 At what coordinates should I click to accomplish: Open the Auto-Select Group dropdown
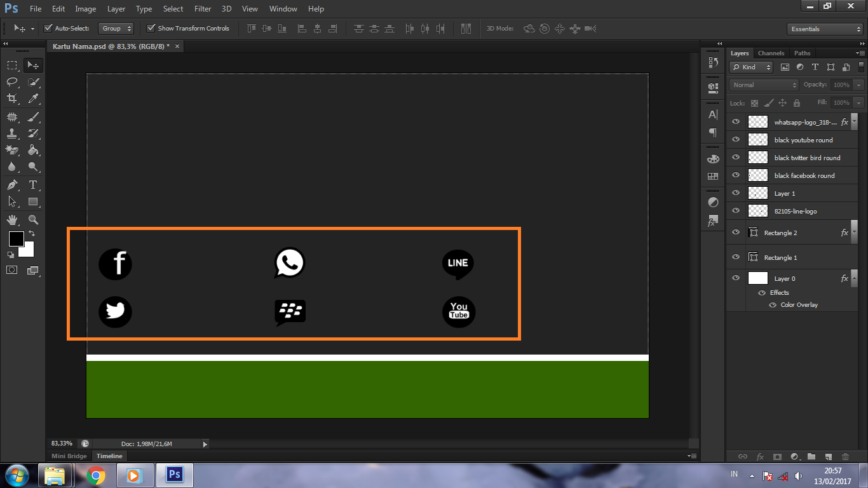click(116, 29)
